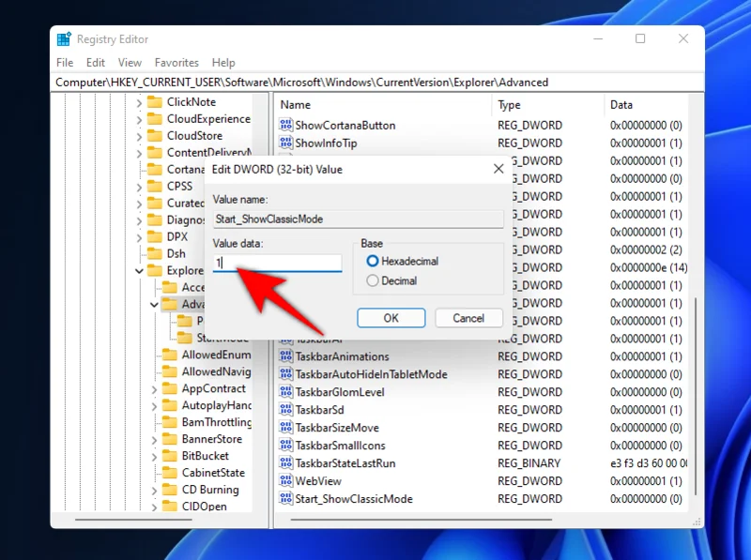Cancel the Edit DWORD dialog
The image size is (751, 560).
(467, 317)
